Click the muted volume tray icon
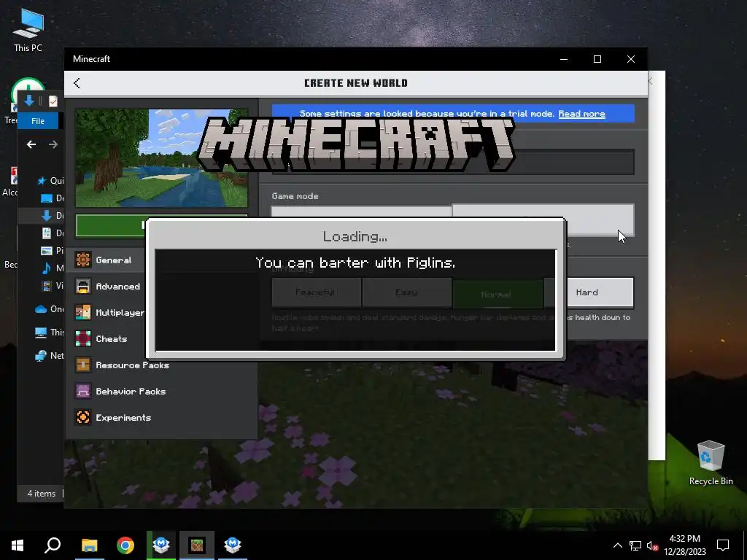 (x=652, y=545)
